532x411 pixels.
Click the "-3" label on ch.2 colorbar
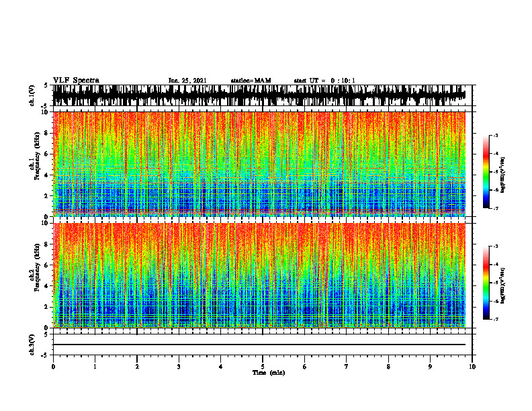coord(495,246)
